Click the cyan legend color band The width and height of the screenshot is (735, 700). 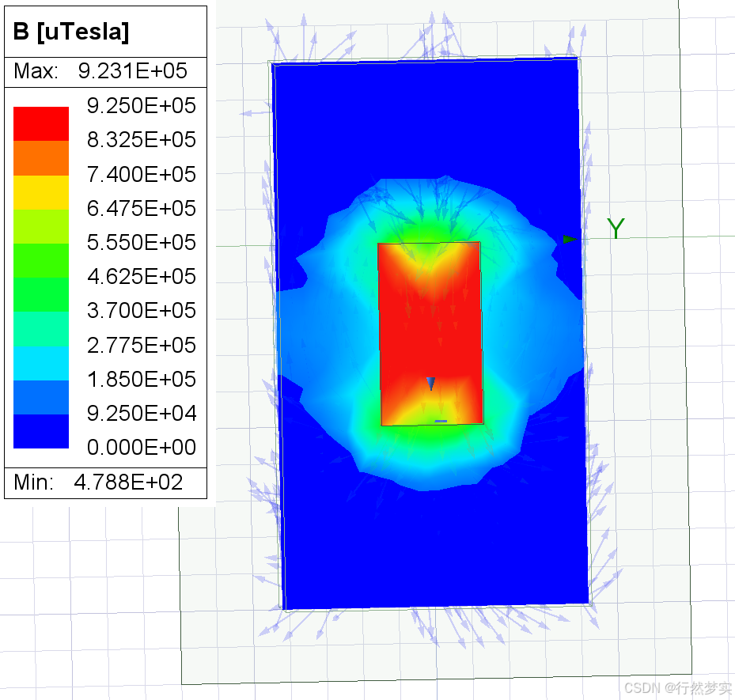point(41,363)
